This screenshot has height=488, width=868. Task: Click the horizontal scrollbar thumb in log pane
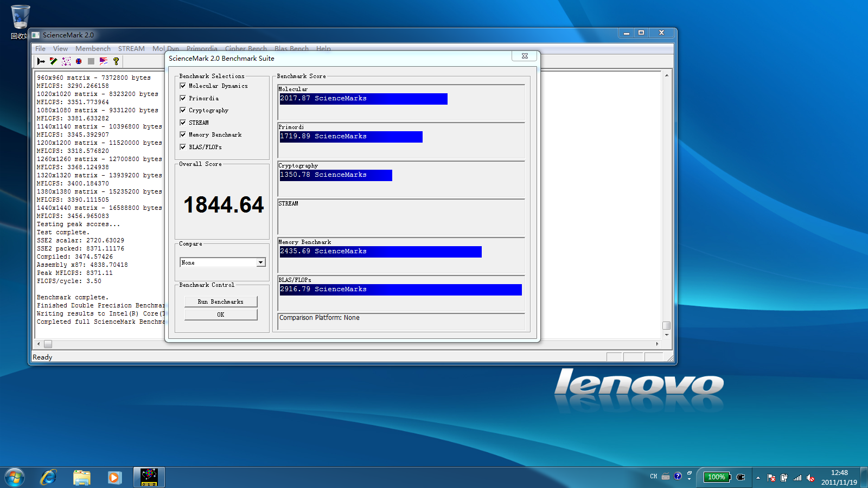(48, 344)
